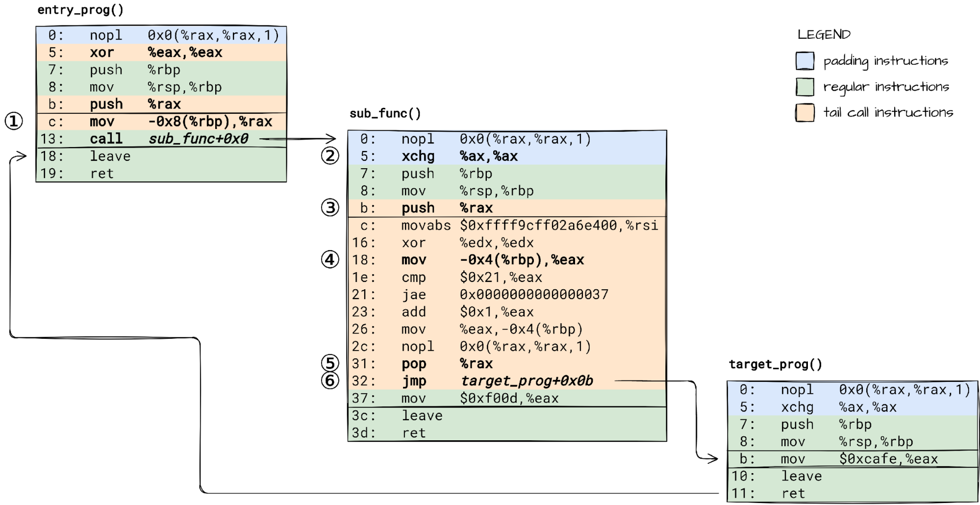Click the 'ret' row at offset 11 in target_prog
This screenshot has width=980, height=505.
click(x=853, y=493)
